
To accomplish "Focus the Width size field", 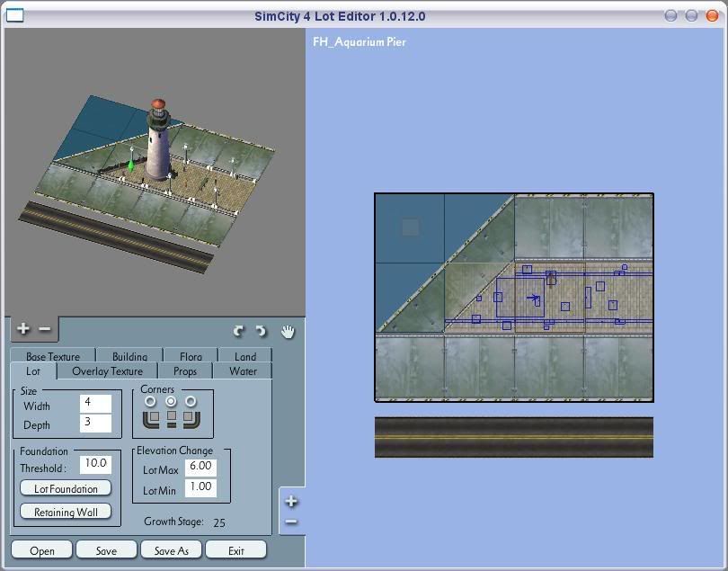I will click(x=95, y=404).
